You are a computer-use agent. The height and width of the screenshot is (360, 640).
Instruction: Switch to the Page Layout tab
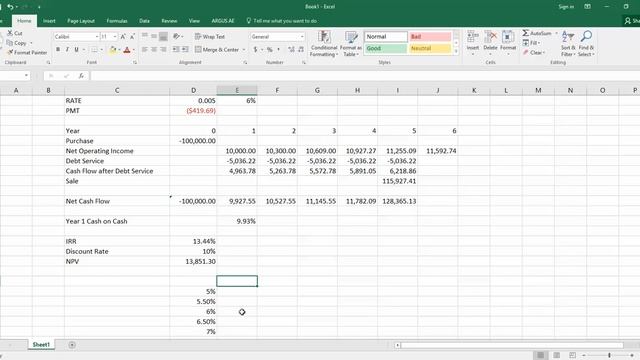[x=81, y=21]
